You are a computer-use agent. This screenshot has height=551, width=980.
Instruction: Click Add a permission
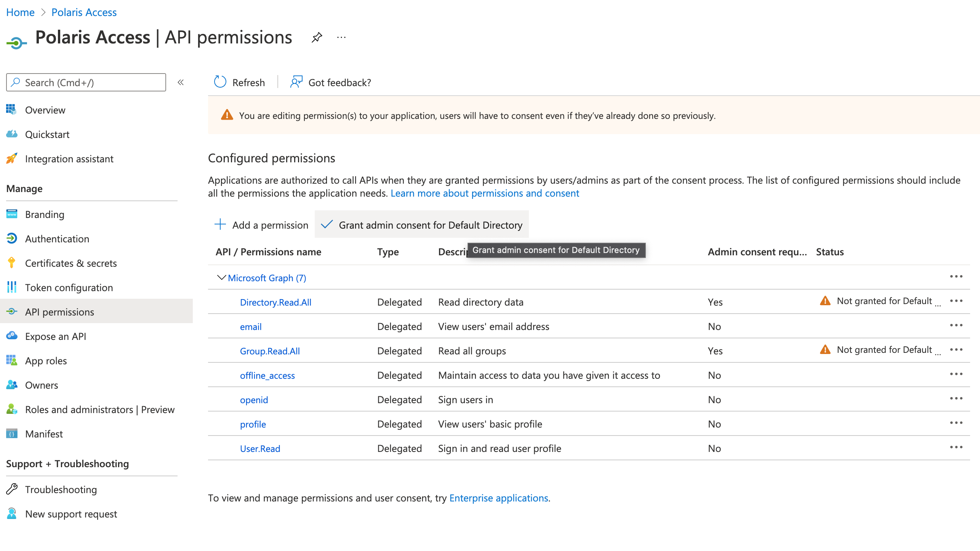(261, 225)
